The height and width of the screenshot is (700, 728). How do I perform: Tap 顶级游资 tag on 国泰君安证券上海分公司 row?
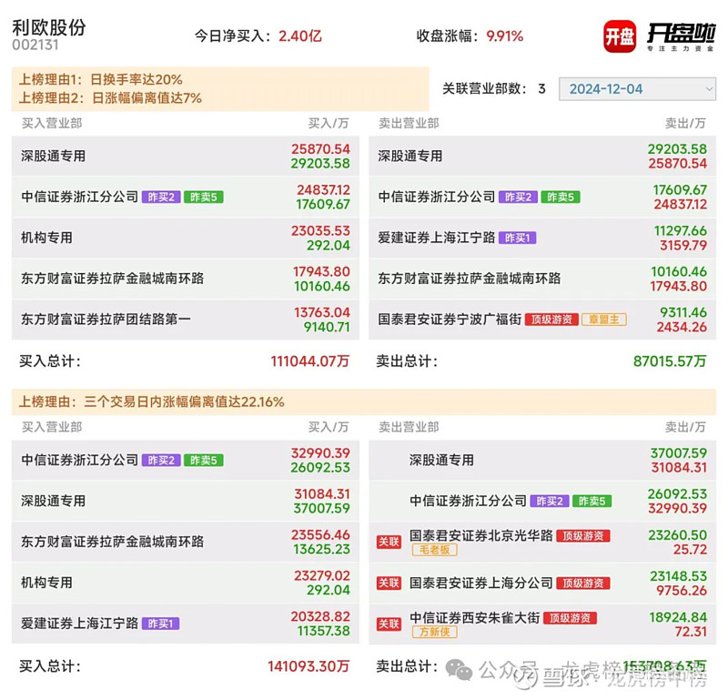click(x=583, y=583)
